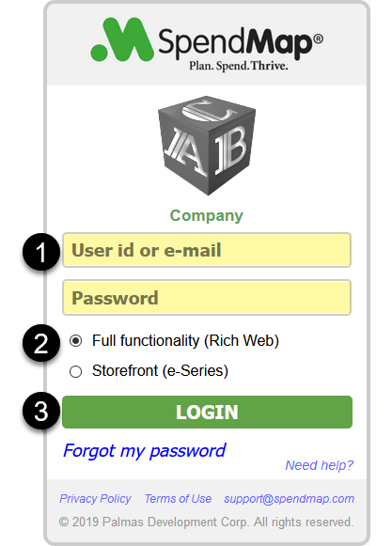
Task: Click the green SpendMap M logo mark
Action: point(122,39)
